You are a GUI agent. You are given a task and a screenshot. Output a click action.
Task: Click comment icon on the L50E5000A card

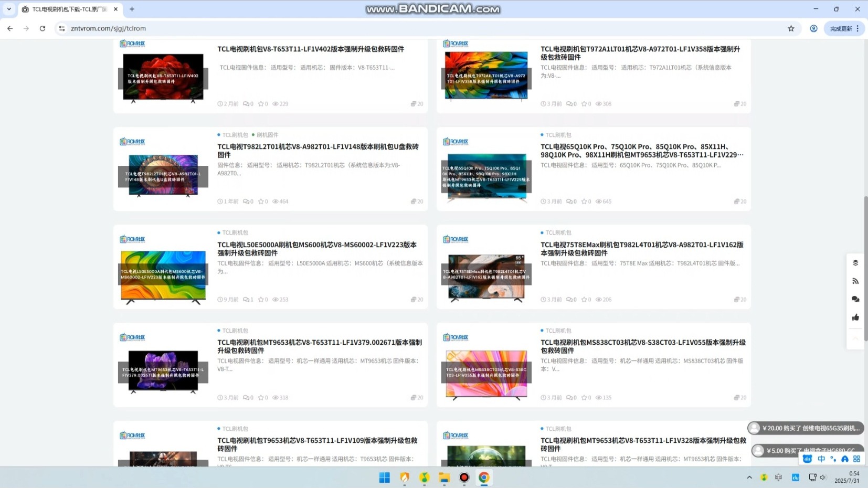click(x=246, y=300)
